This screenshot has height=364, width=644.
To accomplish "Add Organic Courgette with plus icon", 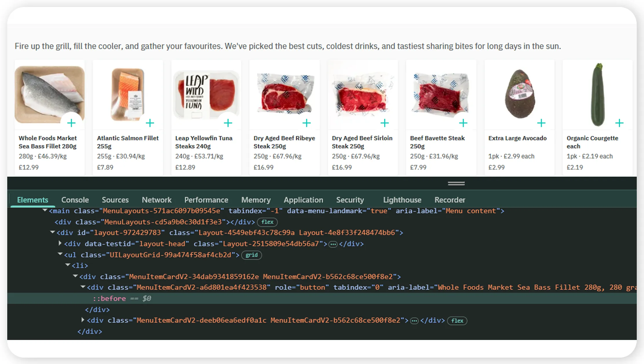I will [x=619, y=123].
